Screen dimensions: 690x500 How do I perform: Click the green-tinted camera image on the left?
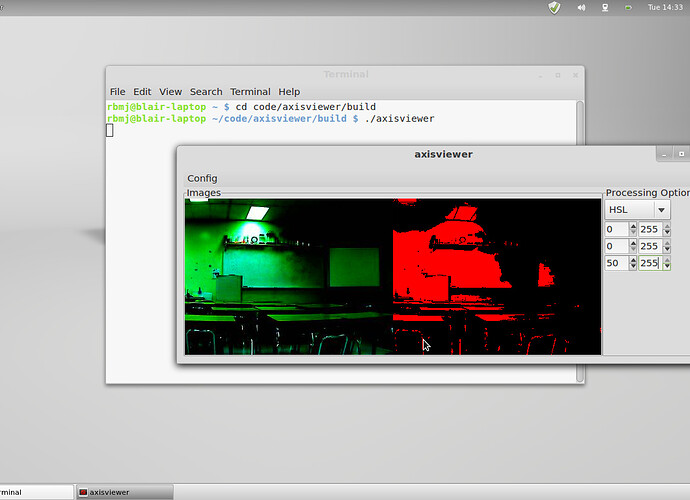coord(289,277)
